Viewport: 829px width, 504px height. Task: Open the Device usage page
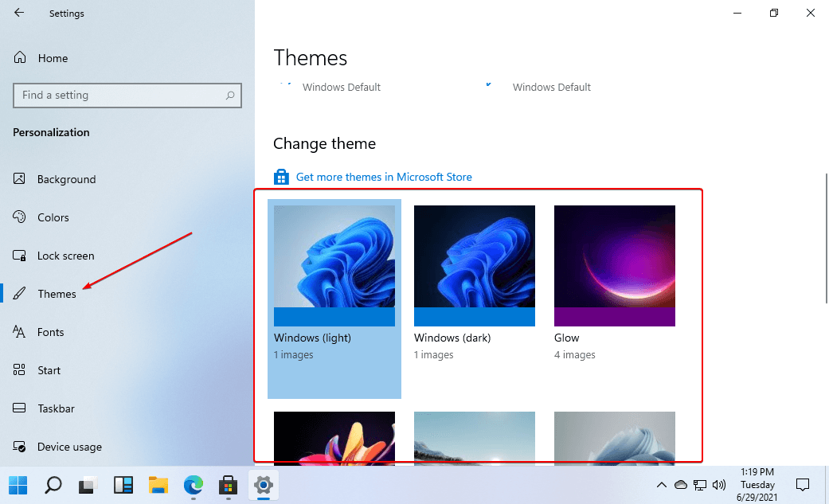(69, 447)
